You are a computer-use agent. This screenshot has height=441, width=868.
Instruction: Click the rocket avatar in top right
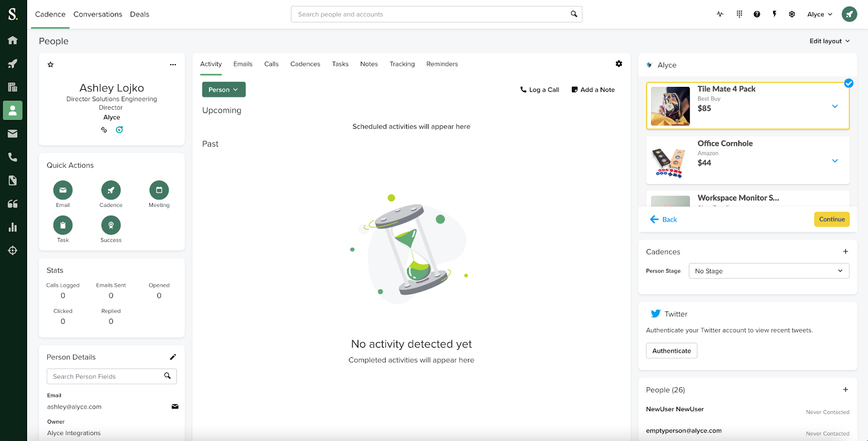(850, 14)
